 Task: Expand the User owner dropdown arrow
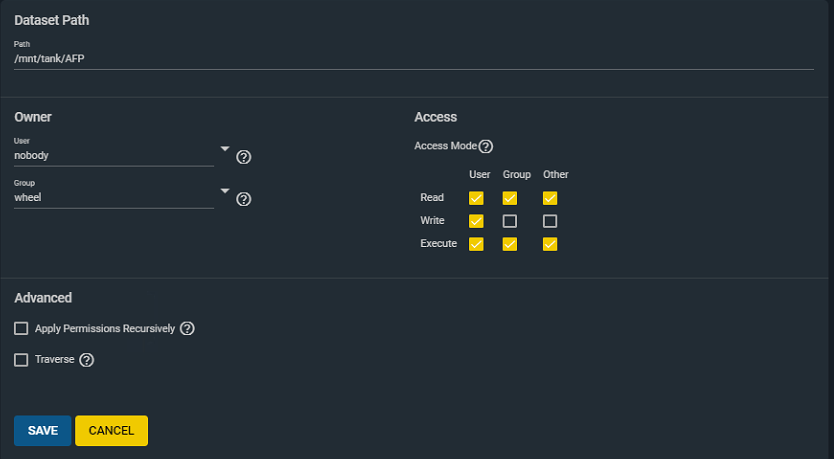coord(225,149)
